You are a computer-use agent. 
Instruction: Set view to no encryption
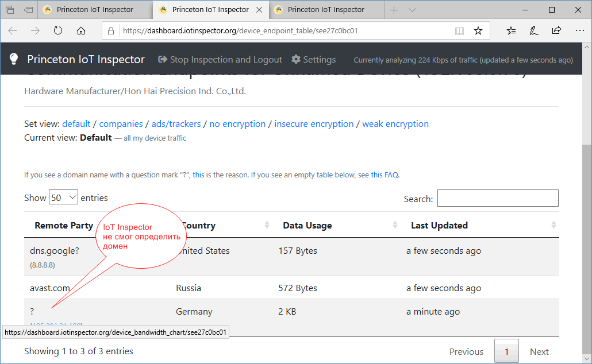237,123
